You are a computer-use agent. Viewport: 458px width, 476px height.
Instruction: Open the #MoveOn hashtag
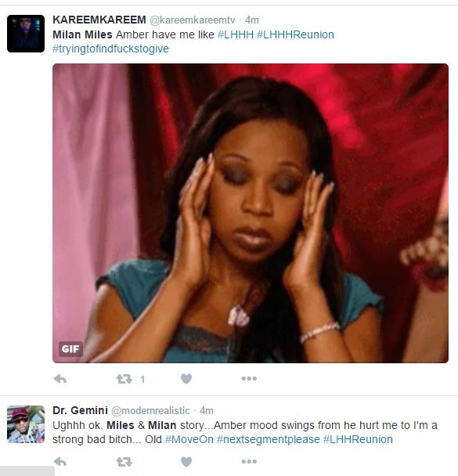189,439
